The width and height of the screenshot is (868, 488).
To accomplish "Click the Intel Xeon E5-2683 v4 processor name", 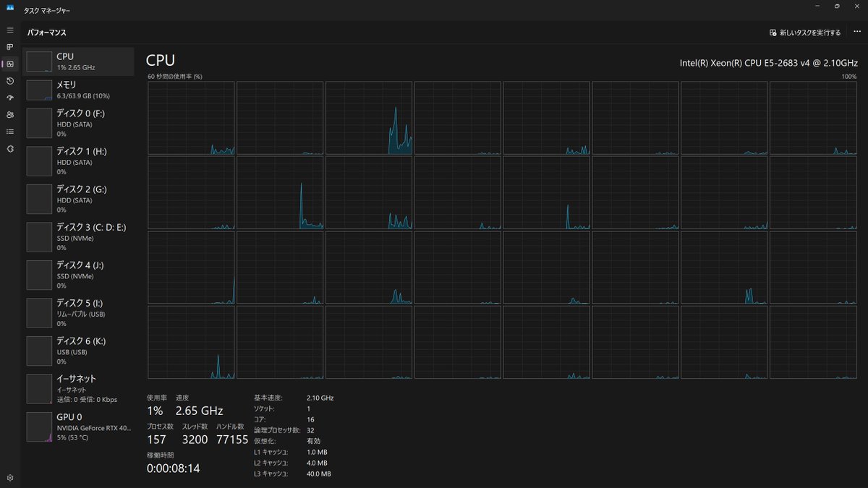I will click(768, 63).
